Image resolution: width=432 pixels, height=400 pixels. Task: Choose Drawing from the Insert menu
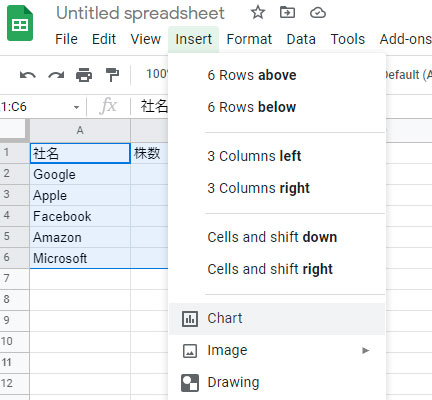[x=277, y=383]
